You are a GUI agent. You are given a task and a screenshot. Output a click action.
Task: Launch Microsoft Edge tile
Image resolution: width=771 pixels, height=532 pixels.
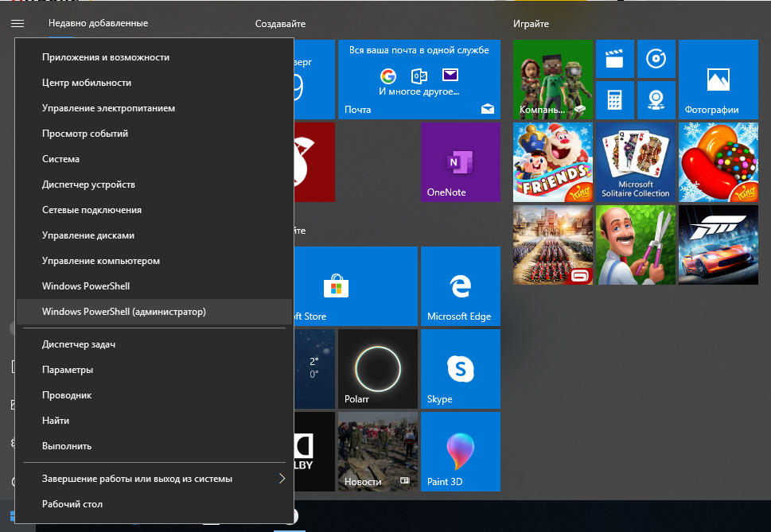(x=460, y=286)
